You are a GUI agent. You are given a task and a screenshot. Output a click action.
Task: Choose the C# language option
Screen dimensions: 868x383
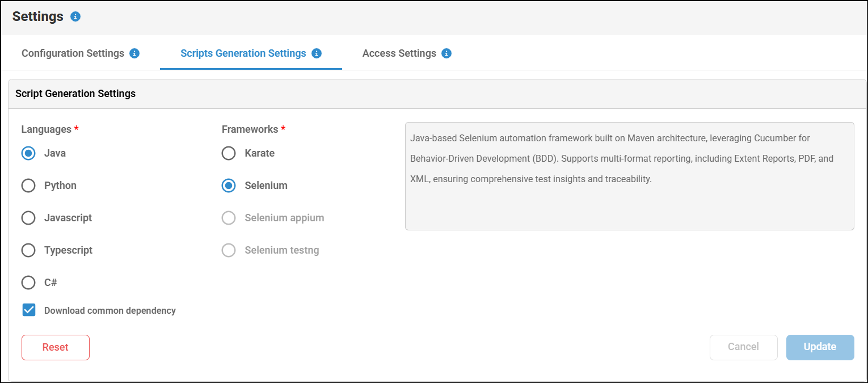[x=28, y=283]
